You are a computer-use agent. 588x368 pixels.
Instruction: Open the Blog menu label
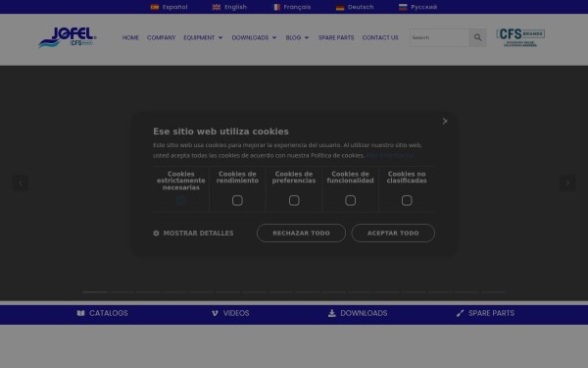pos(293,37)
